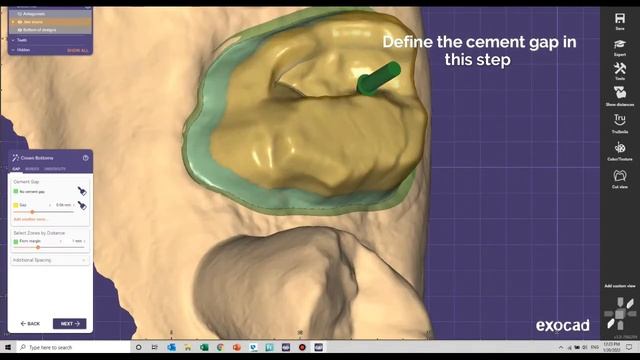Toggle the No cement gap green checkbox
Image resolution: width=640 pixels, height=360 pixels.
tap(16, 191)
